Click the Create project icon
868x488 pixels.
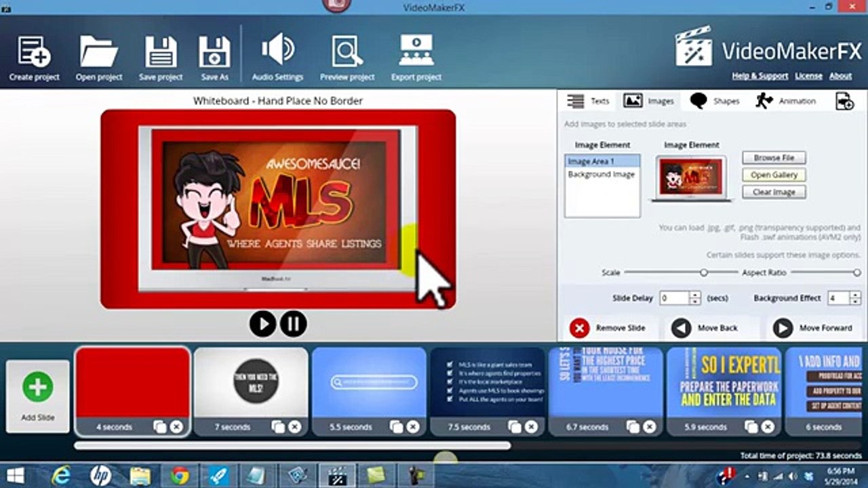(34, 52)
